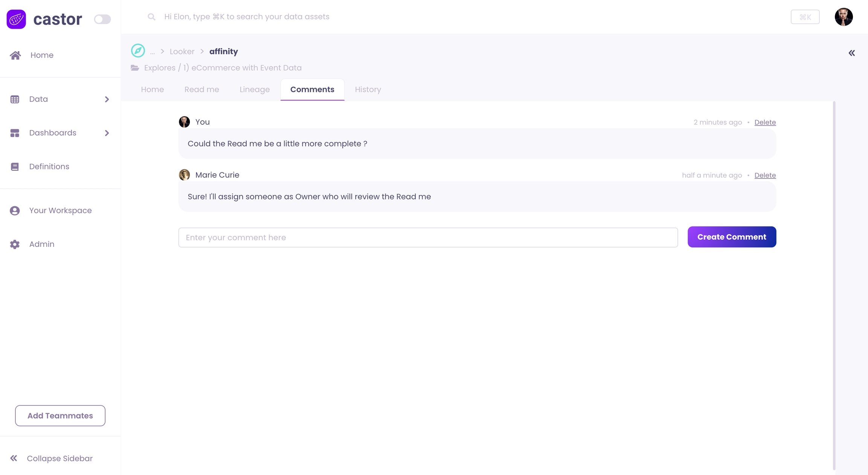
Task: Expand the Dashboards menu chevron
Action: [107, 133]
